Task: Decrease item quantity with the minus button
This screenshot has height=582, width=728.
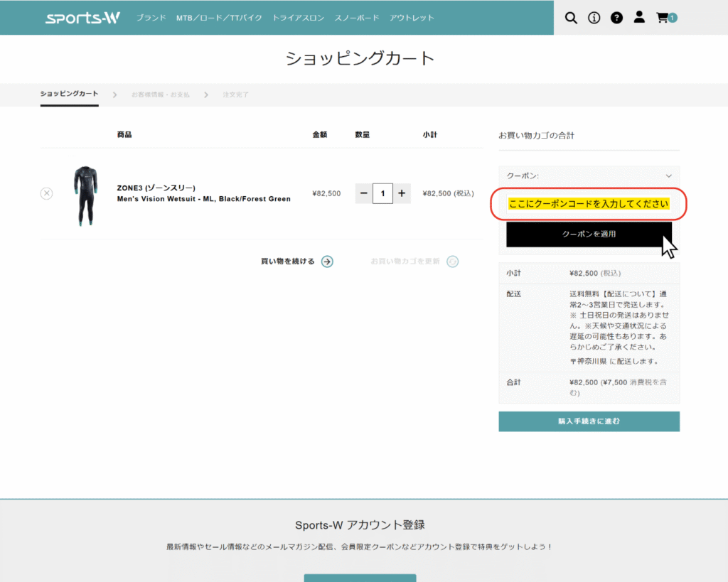Action: (363, 193)
